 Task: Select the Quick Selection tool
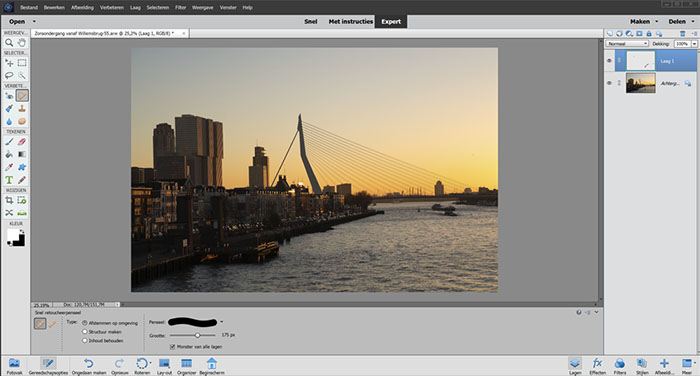pos(22,75)
